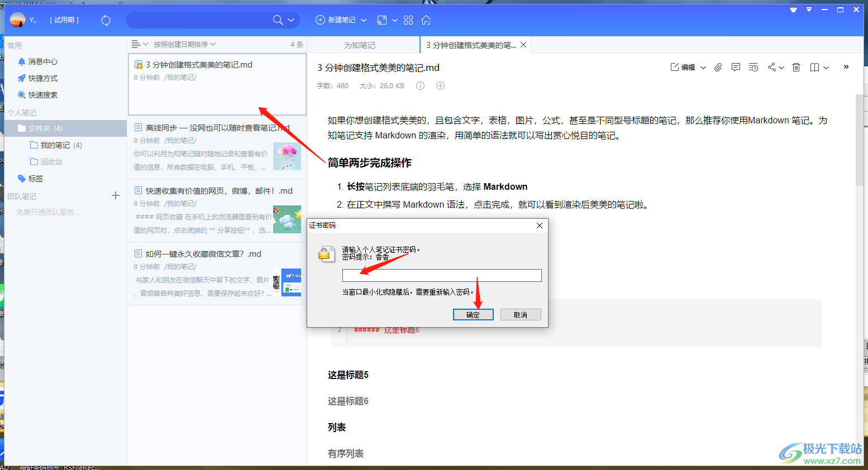Close the 3 分钟创建 note tab
Viewport: 868px width, 470px height.
coord(523,45)
